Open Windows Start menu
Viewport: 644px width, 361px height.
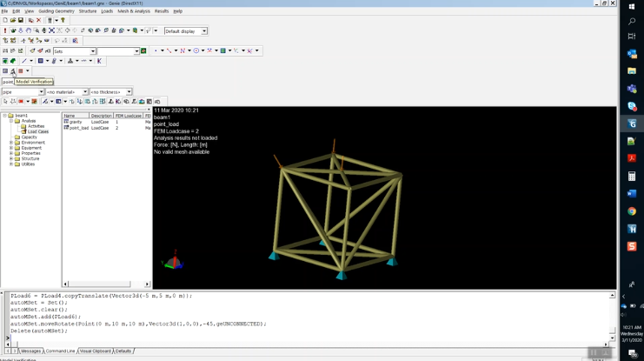point(632,7)
